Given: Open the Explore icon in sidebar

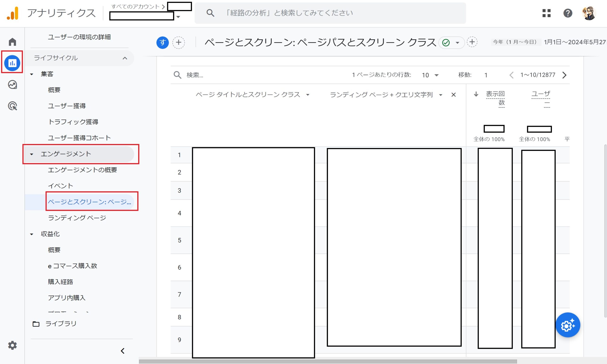Looking at the screenshot, I should [x=12, y=85].
